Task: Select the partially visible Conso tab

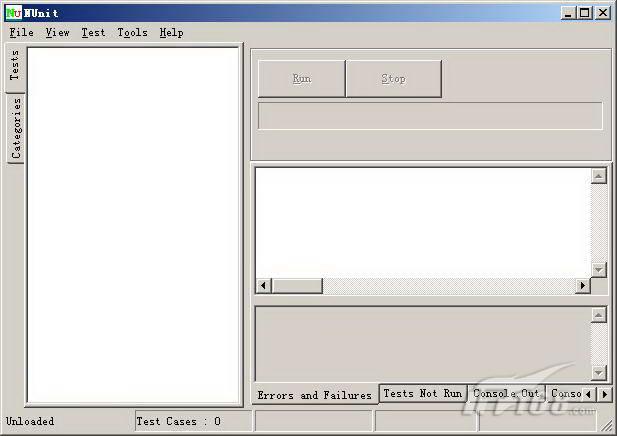Action: [565, 393]
